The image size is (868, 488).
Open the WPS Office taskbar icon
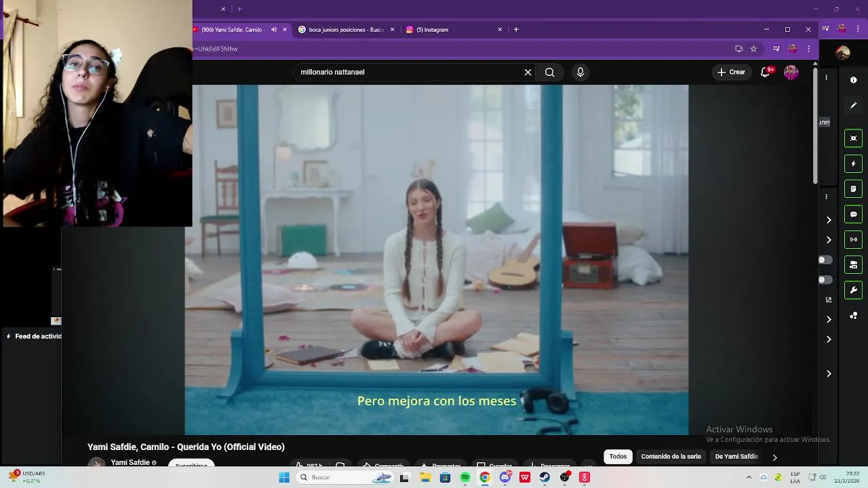(x=525, y=477)
